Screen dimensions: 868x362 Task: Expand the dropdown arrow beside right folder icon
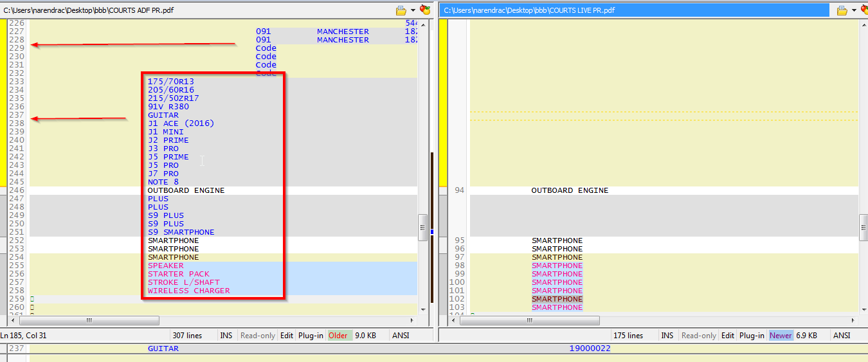pyautogui.click(x=854, y=10)
